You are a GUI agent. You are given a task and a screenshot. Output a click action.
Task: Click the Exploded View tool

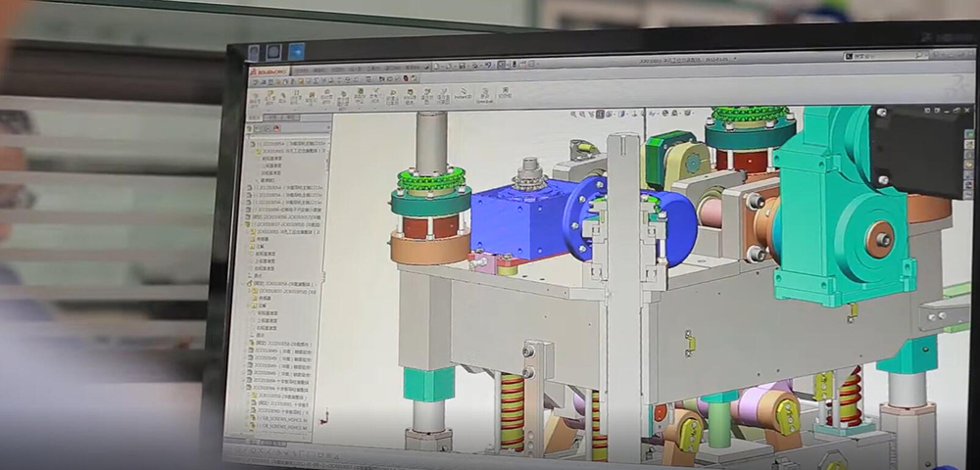427,96
